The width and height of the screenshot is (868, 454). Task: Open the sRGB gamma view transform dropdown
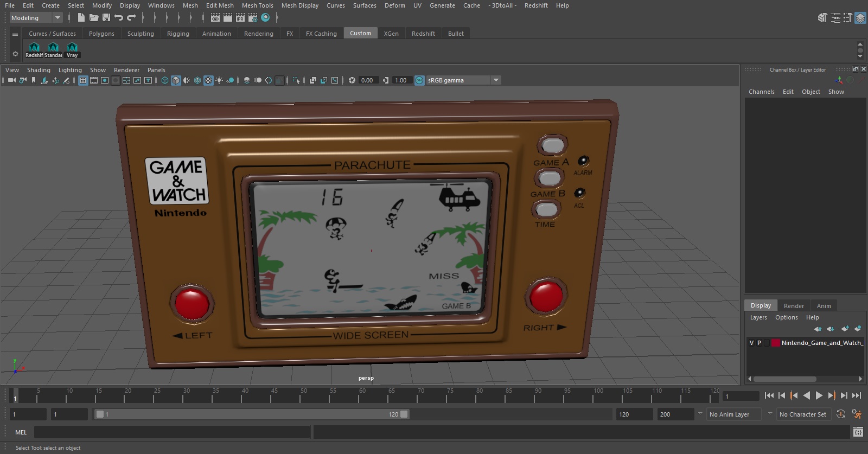click(463, 80)
